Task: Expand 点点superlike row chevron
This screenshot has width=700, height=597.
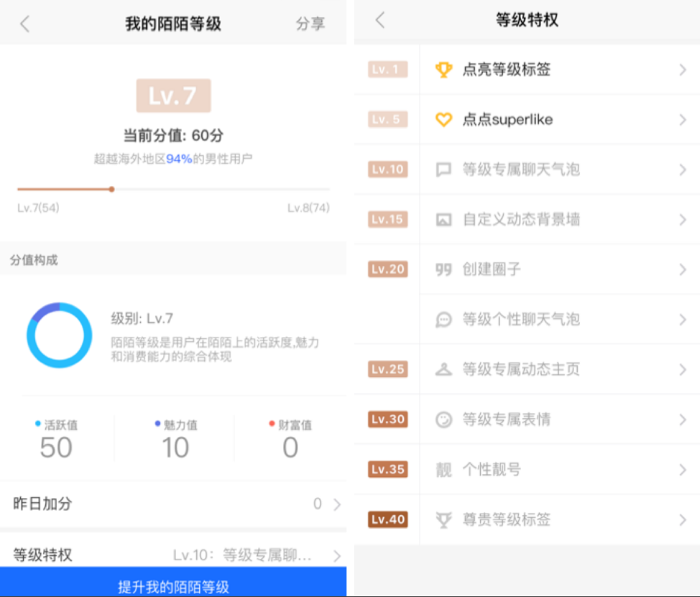Action: 682,119
